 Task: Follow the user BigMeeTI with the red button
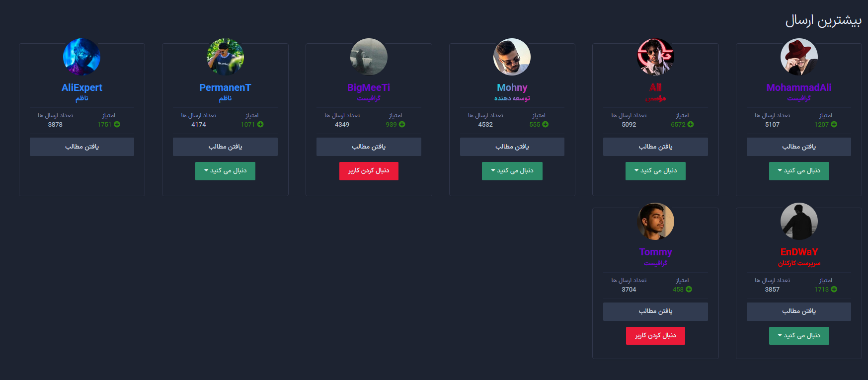(x=369, y=171)
